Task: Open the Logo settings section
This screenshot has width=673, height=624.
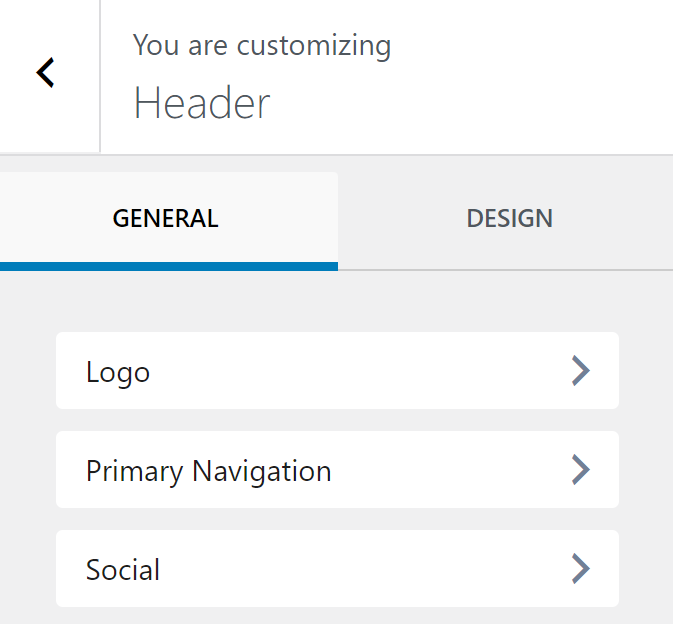Action: [x=337, y=371]
